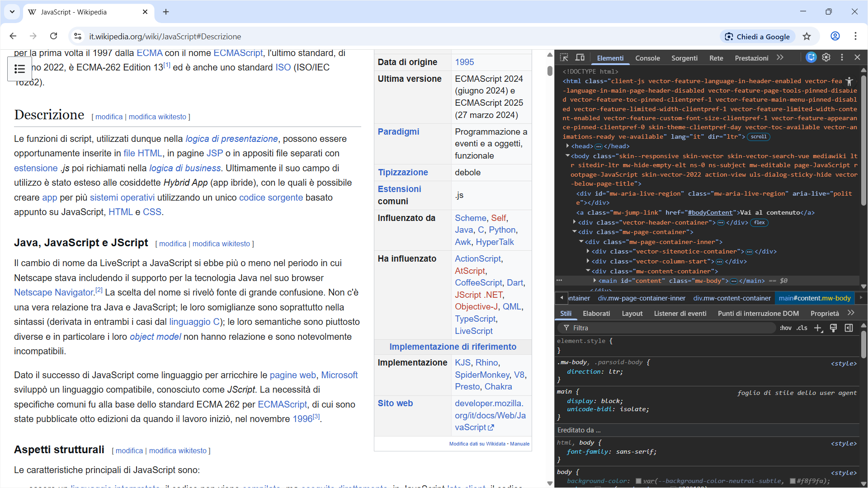Toggle the :hov element state panel
The image size is (868, 488).
[x=786, y=328]
